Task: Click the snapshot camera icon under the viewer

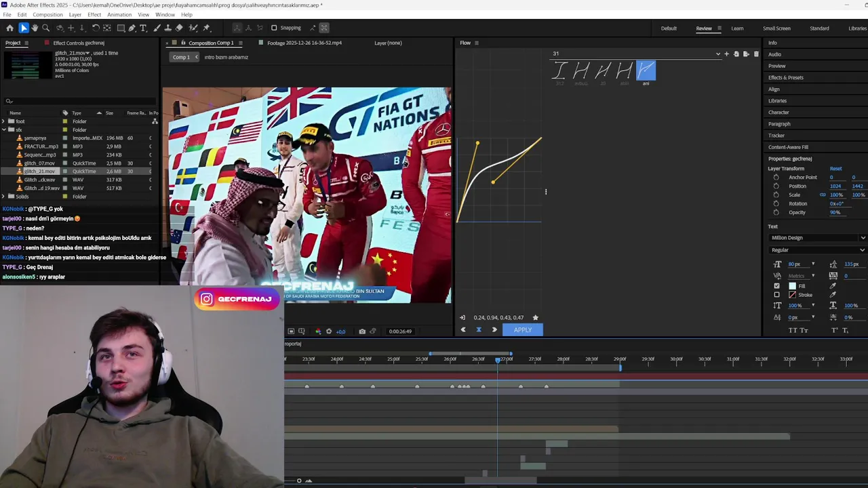Action: [362, 331]
